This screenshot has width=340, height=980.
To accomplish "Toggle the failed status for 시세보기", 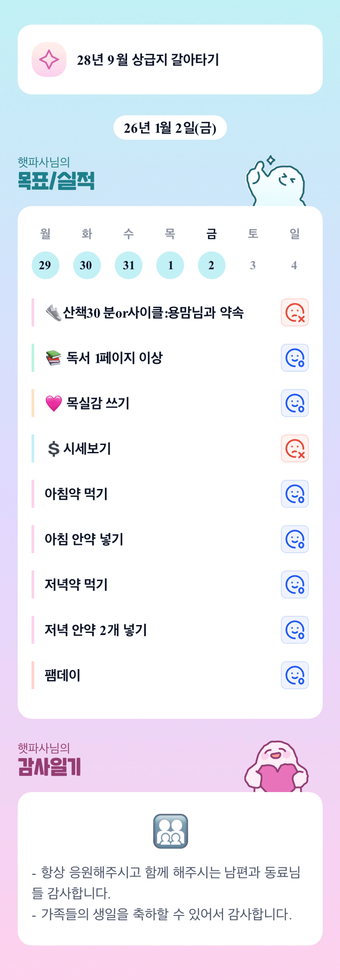I will tap(295, 449).
